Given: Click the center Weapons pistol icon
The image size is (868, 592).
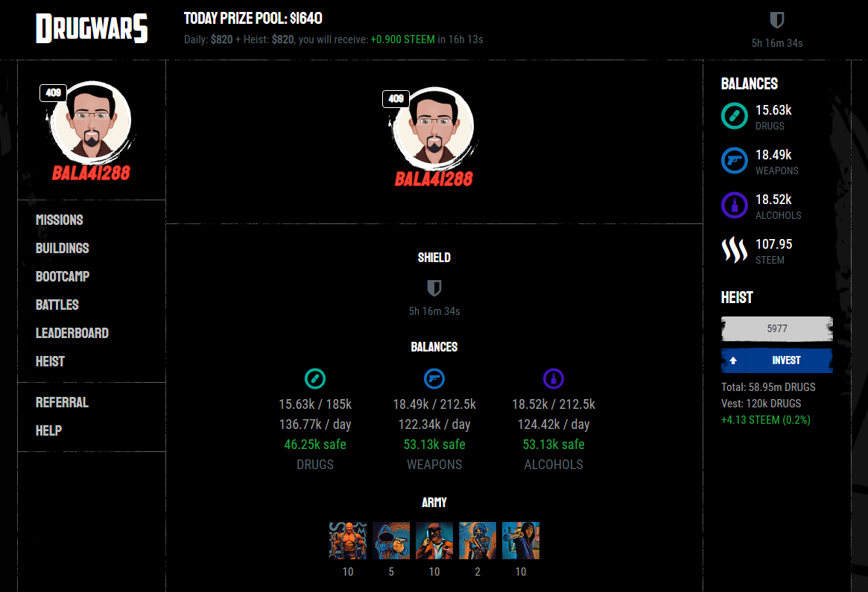Looking at the screenshot, I should coord(434,378).
